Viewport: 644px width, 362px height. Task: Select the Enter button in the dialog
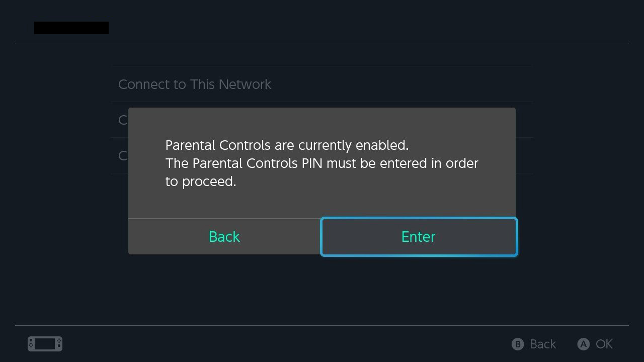(x=419, y=237)
